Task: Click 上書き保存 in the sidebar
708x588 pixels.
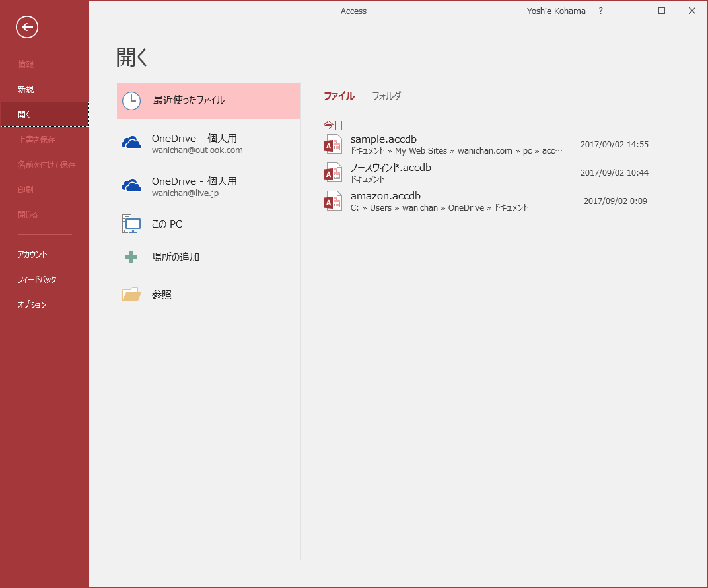Action: 36,139
